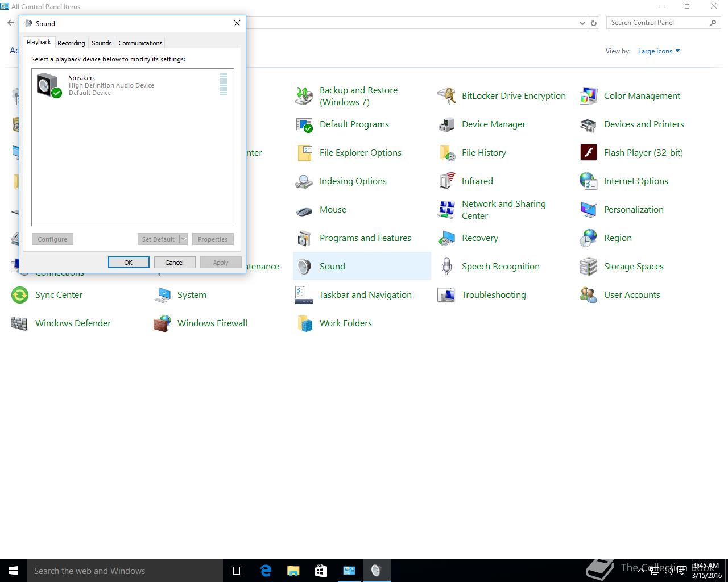
Task: Open Backup and Restore icon
Action: (304, 96)
